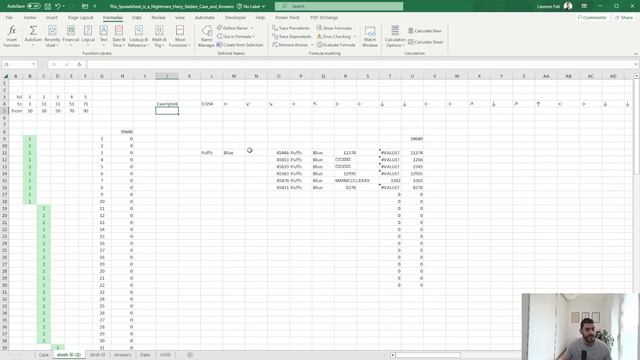Click the Share button
The width and height of the screenshot is (640, 360).
tap(624, 18)
